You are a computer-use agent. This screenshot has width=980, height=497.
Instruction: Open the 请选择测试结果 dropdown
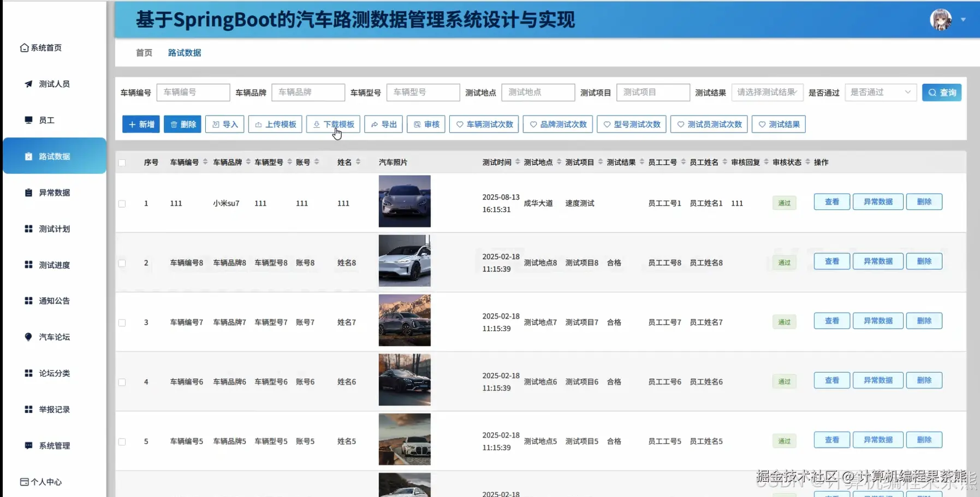(767, 93)
